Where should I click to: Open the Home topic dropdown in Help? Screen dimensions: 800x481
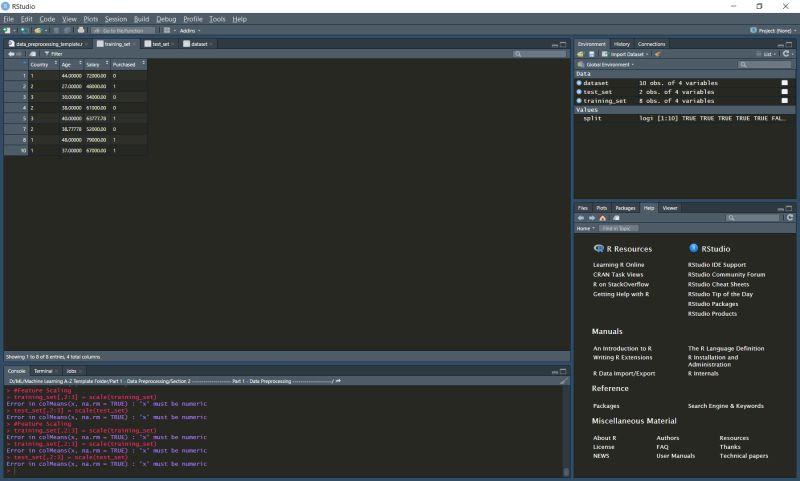[586, 229]
